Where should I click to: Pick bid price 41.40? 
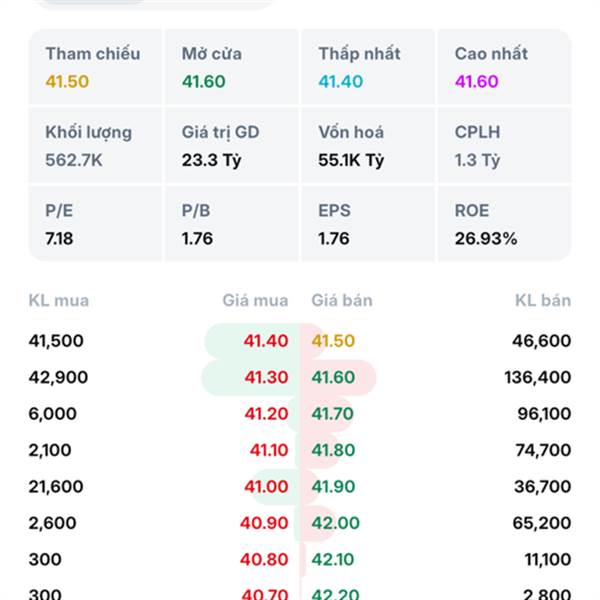pyautogui.click(x=265, y=341)
